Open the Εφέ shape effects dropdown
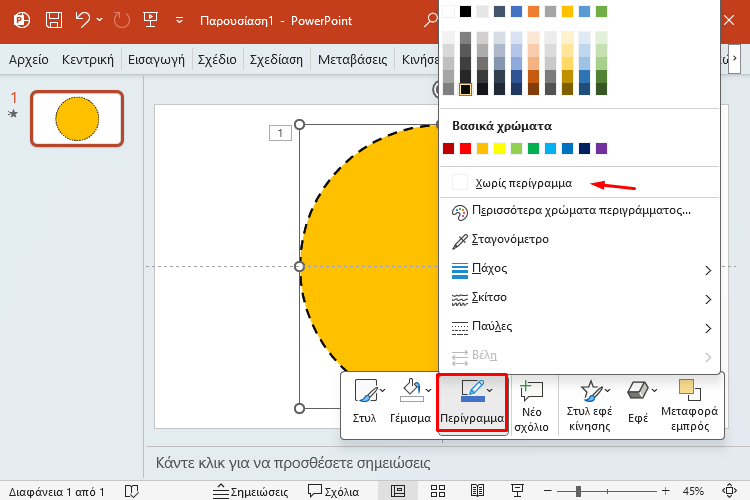The width and height of the screenshot is (750, 500). pyautogui.click(x=641, y=402)
